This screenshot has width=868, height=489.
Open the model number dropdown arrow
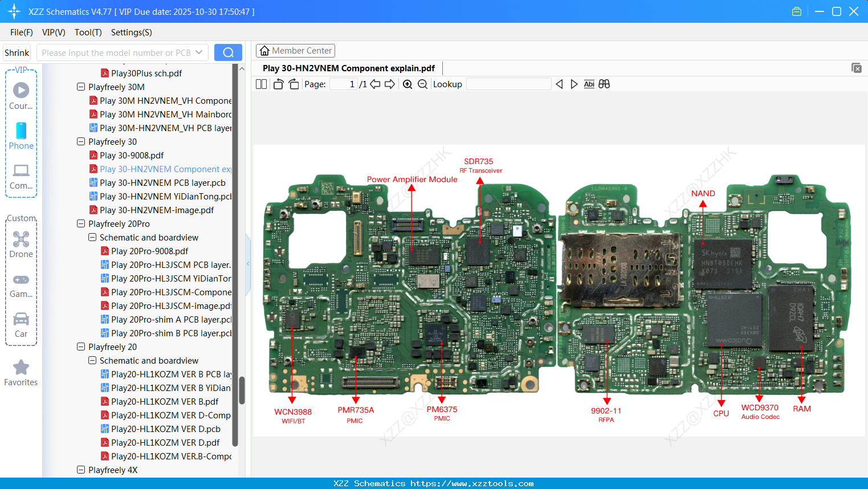199,52
